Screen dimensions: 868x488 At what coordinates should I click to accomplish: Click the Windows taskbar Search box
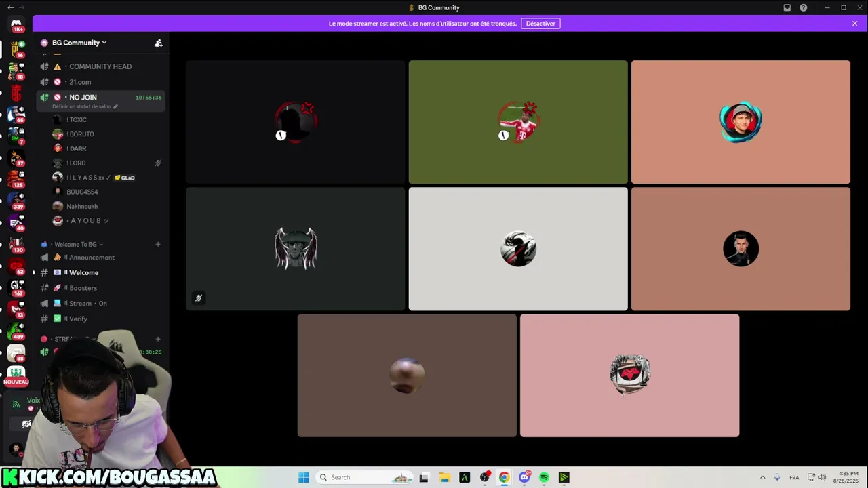click(365, 477)
